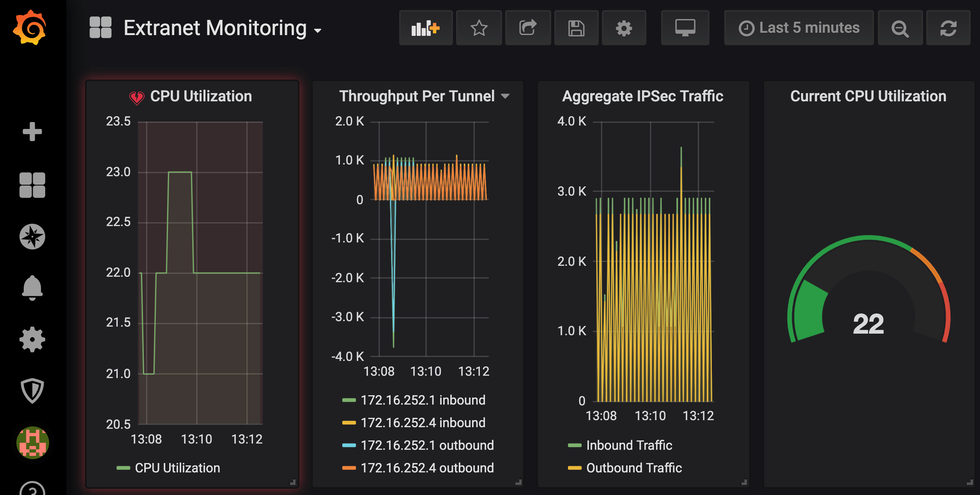Screen dimensions: 980x495
Task: Click Aggregate IPSec Traffic panel title
Action: [642, 96]
